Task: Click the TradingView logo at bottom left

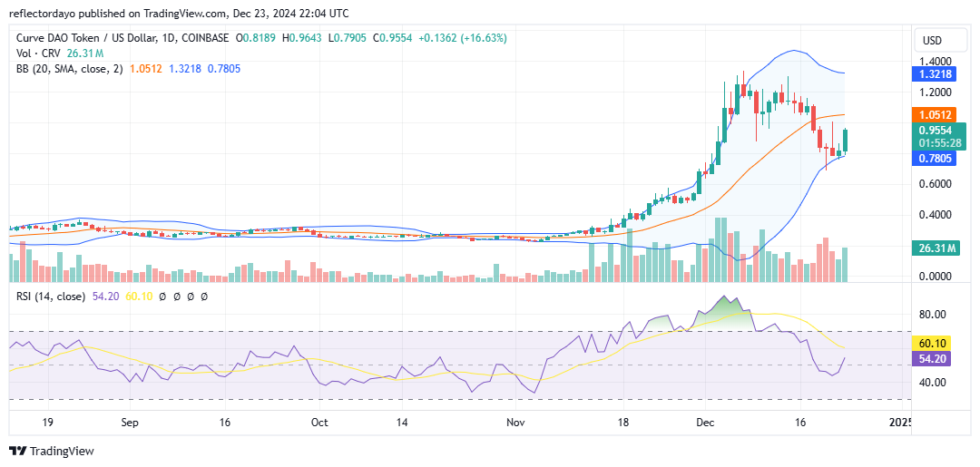Action: 51,451
